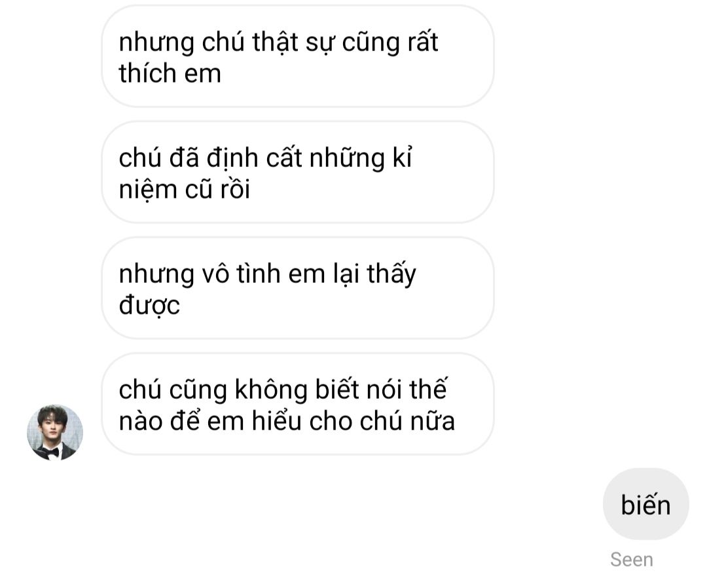The width and height of the screenshot is (707, 588).
Task: Click the word 'nhưng' starting the first message
Action: (x=156, y=44)
